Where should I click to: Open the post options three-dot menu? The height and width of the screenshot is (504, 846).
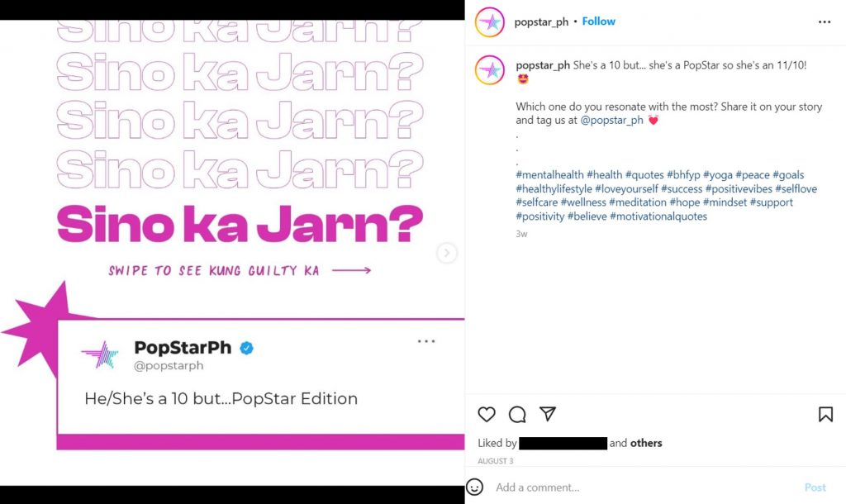click(825, 22)
